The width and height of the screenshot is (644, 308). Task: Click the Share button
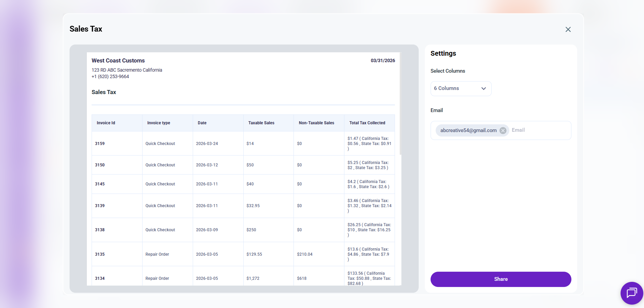(500, 279)
